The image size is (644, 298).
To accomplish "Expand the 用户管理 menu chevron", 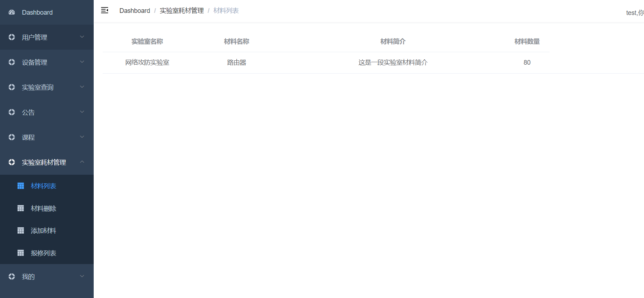I will pos(82,37).
